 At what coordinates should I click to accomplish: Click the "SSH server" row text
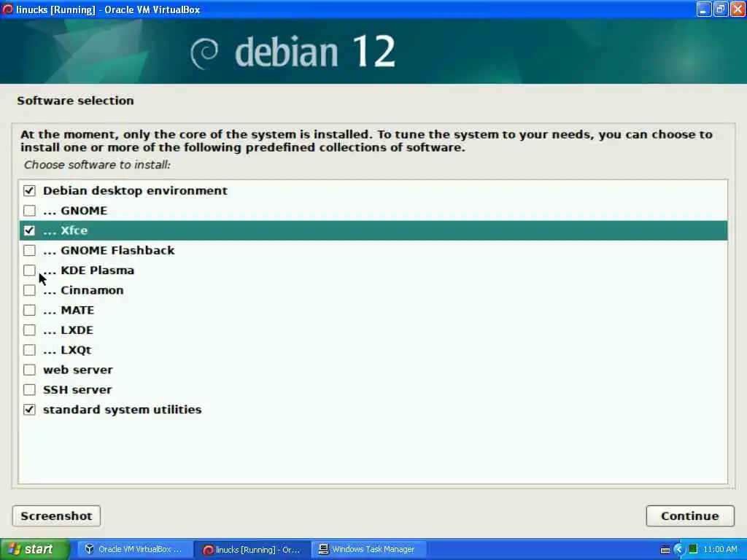pyautogui.click(x=77, y=390)
